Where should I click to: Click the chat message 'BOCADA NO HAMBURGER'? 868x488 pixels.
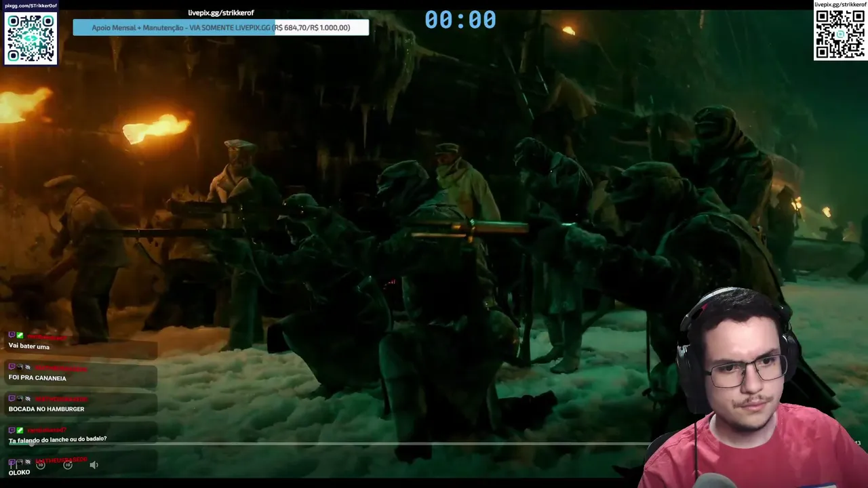point(46,409)
